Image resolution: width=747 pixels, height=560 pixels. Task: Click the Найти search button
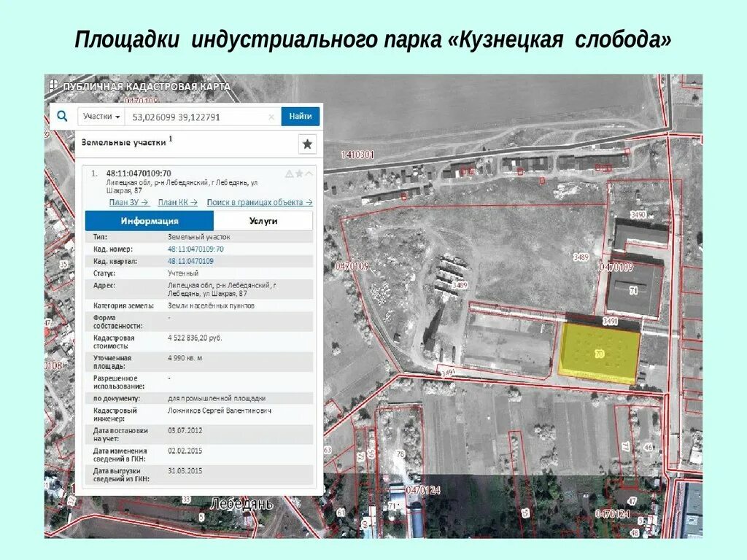point(300,116)
